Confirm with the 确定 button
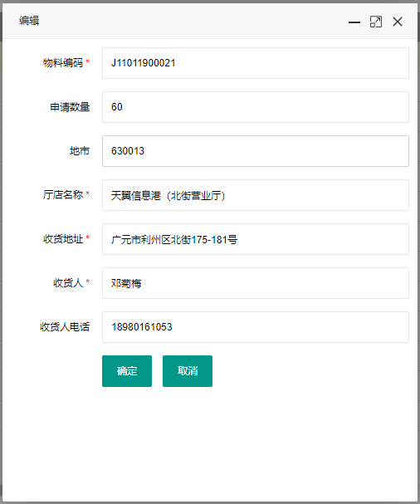Screen dimensions: 420x504 (127, 371)
